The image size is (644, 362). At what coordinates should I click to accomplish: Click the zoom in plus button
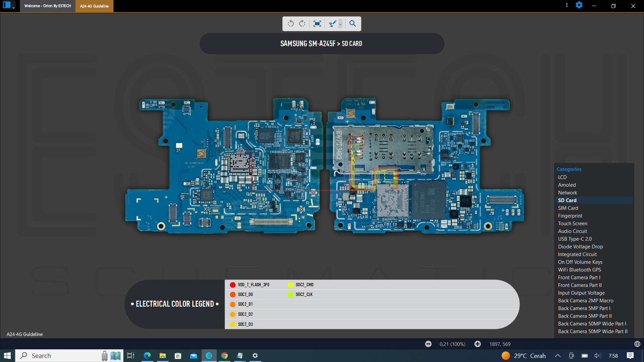coord(478,344)
